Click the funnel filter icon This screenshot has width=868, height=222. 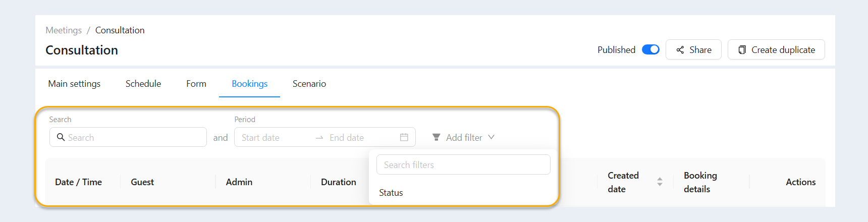click(437, 137)
